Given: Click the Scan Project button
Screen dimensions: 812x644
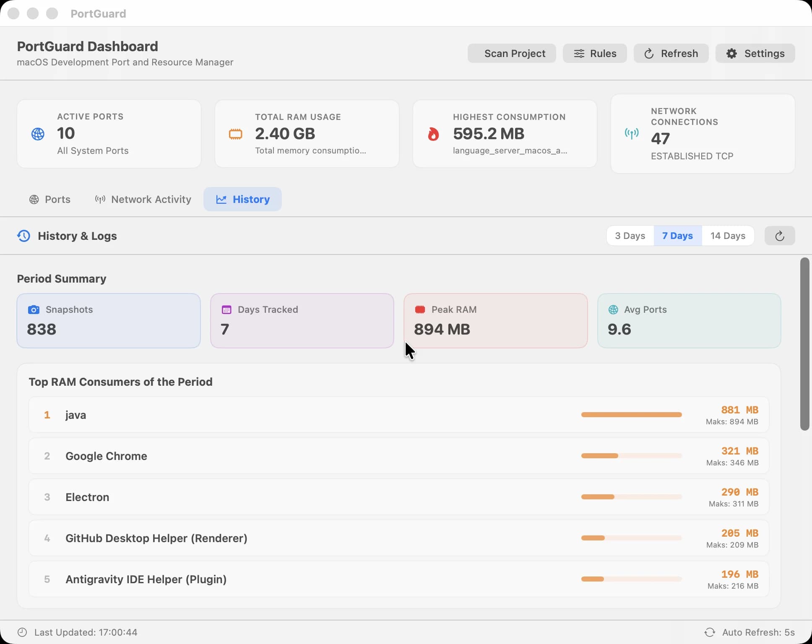Looking at the screenshot, I should (x=512, y=53).
